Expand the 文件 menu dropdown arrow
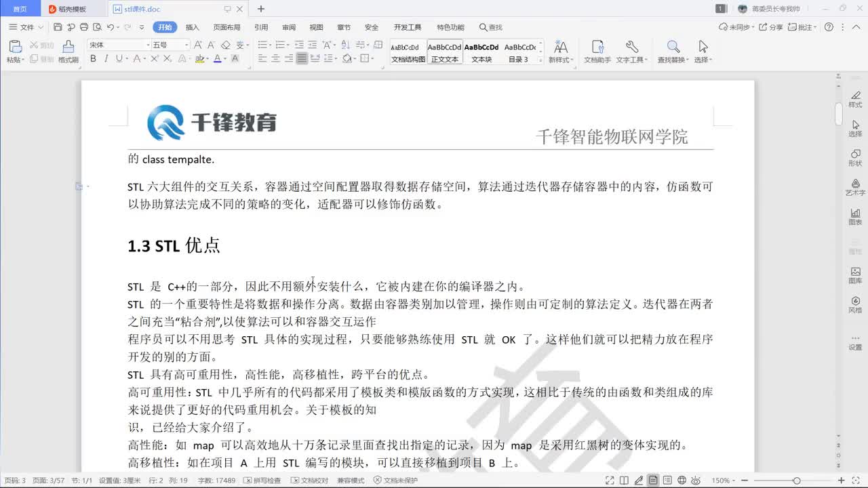868x488 pixels. 41,28
